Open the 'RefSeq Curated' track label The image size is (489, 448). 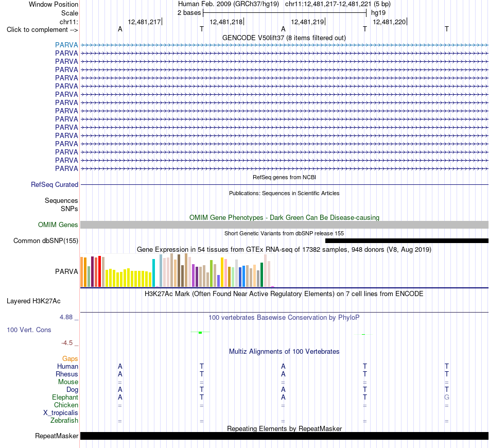click(55, 185)
